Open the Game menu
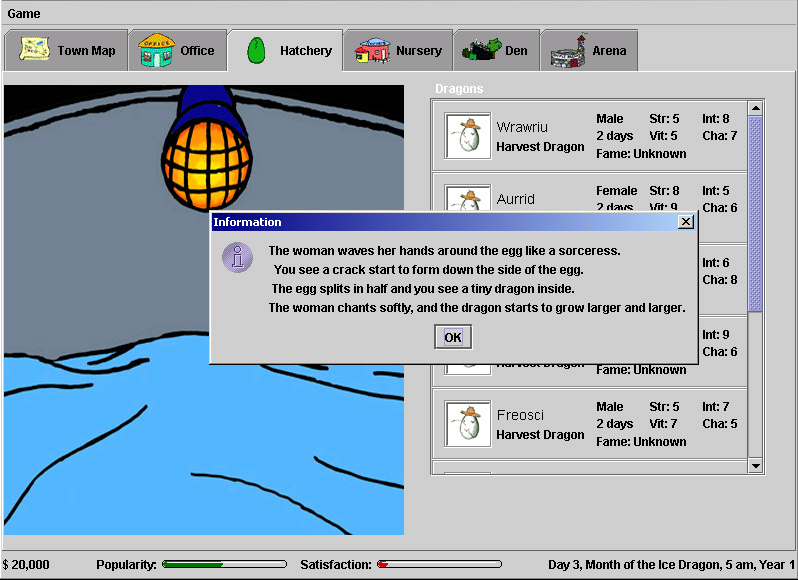The image size is (798, 580). (24, 13)
